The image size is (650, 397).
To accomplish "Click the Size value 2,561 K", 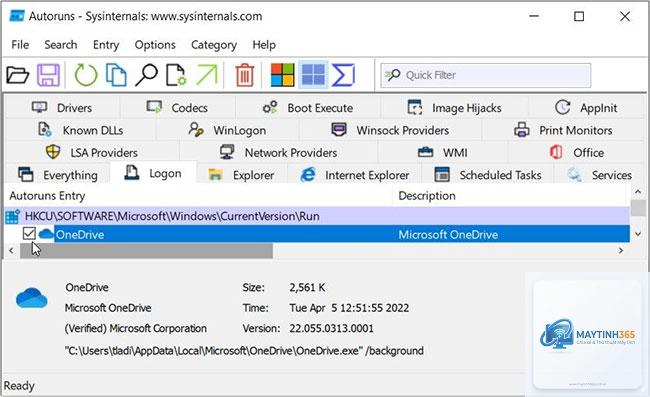I will (x=307, y=287).
